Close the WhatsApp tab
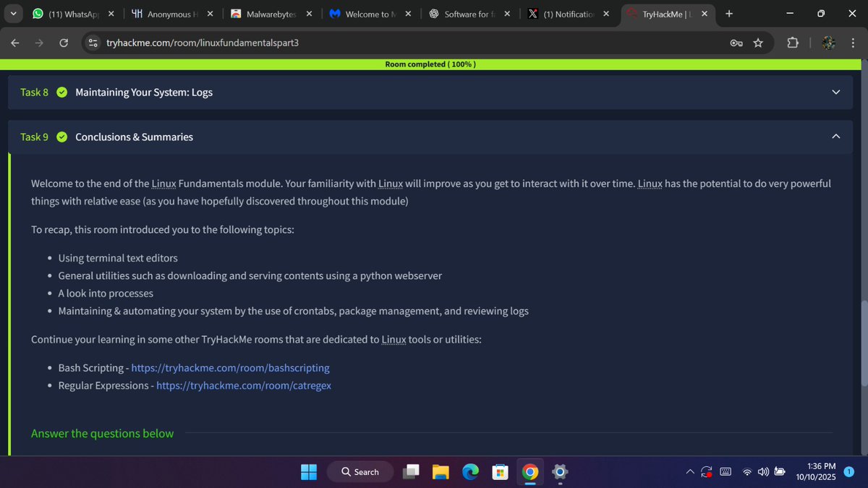 tap(111, 14)
